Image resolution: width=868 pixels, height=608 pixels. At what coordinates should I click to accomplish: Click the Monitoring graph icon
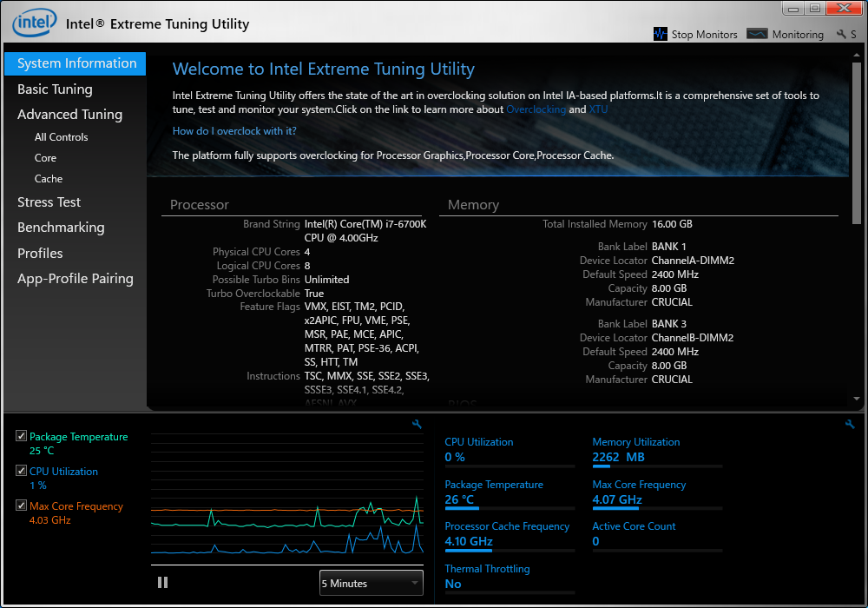pyautogui.click(x=757, y=34)
